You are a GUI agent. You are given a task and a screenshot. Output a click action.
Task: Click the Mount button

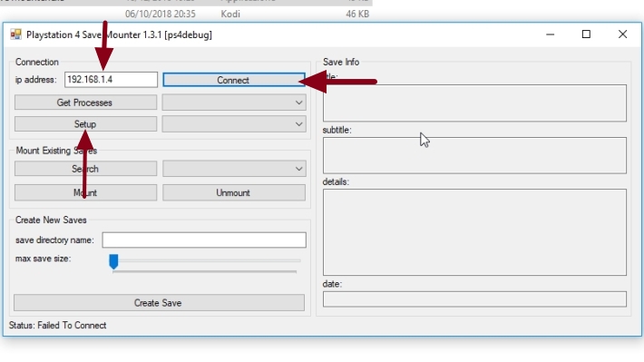point(85,192)
